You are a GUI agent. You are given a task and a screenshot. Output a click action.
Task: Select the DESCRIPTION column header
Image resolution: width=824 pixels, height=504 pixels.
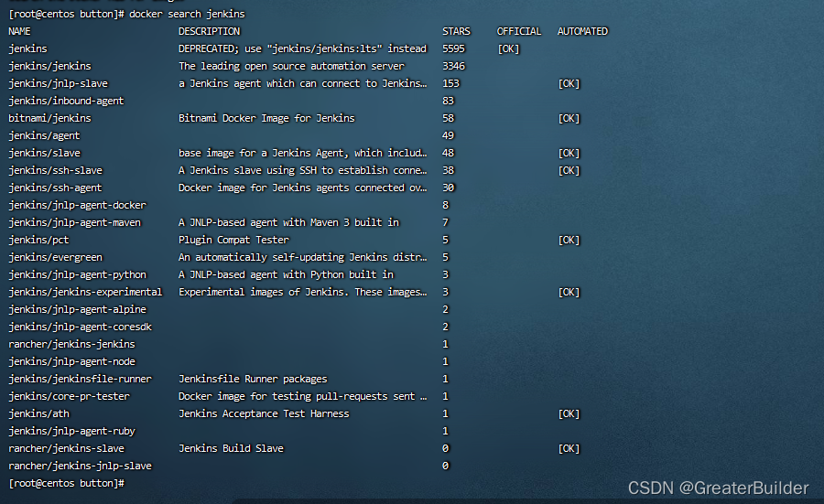209,31
